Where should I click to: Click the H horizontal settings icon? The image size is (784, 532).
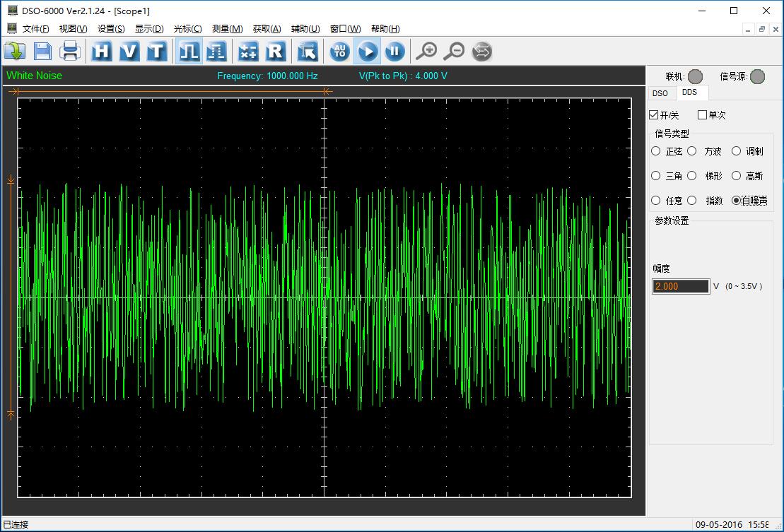pyautogui.click(x=102, y=51)
